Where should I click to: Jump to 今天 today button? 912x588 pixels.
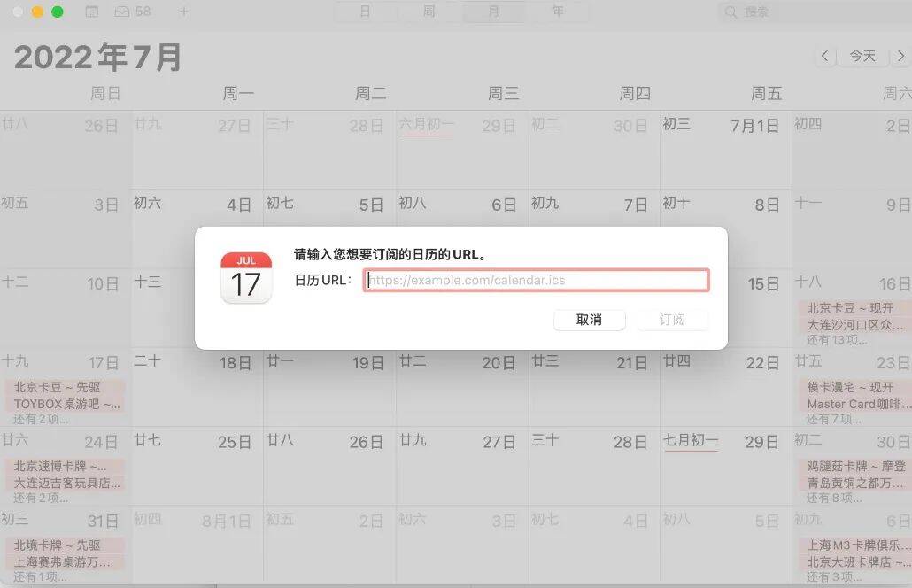[x=862, y=56]
